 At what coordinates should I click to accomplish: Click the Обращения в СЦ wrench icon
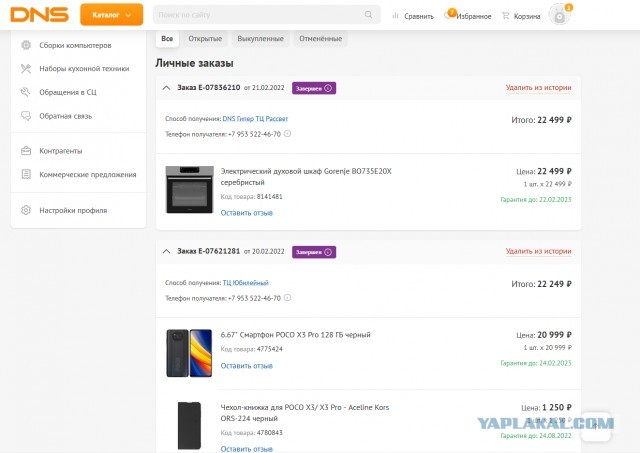[x=26, y=92]
